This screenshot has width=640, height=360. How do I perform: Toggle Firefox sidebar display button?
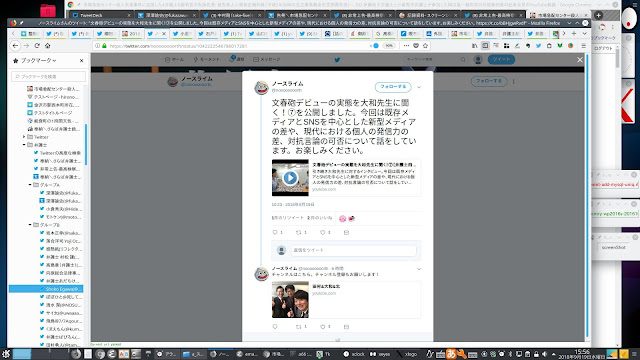tap(485, 46)
